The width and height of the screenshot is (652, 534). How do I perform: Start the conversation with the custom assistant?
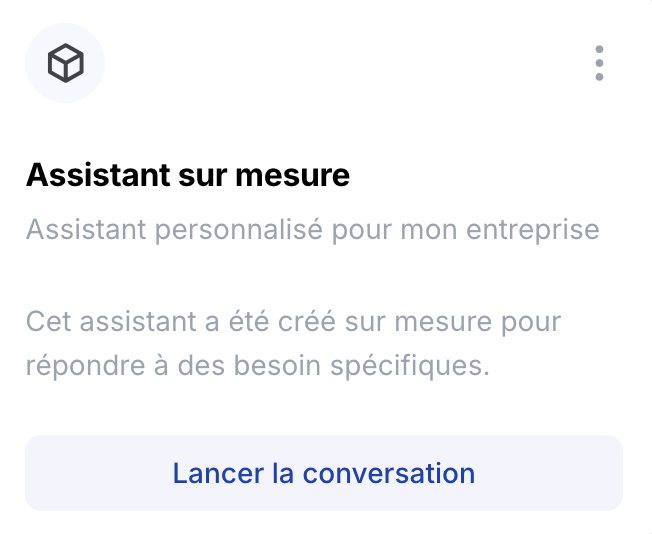click(x=324, y=473)
